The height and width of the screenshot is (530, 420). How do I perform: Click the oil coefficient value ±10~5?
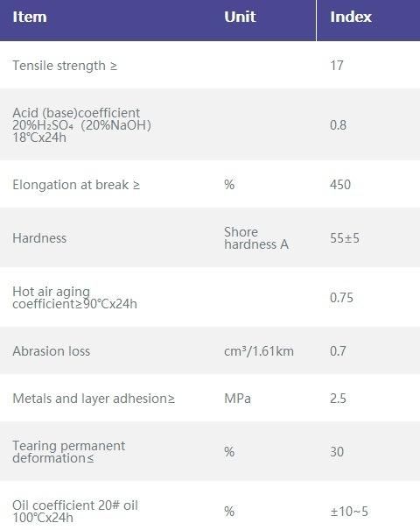(349, 512)
